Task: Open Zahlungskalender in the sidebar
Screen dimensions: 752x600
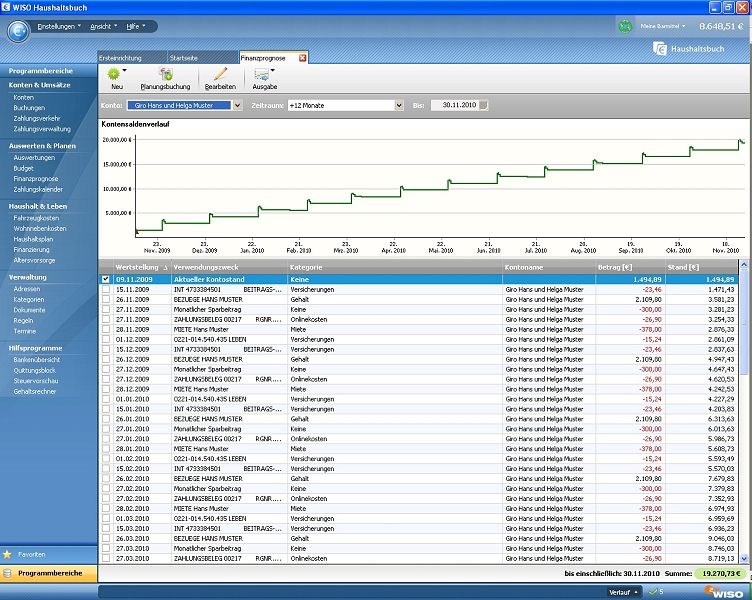Action: coord(37,189)
